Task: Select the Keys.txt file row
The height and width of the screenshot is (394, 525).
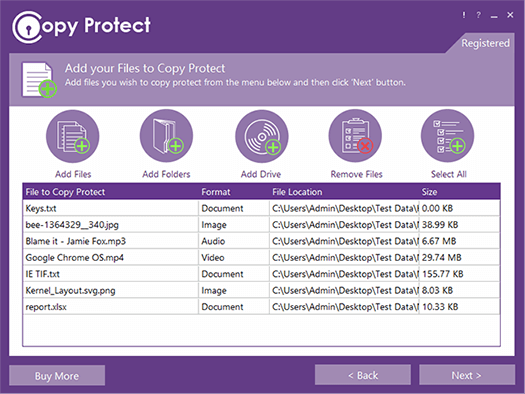Action: 261,208
